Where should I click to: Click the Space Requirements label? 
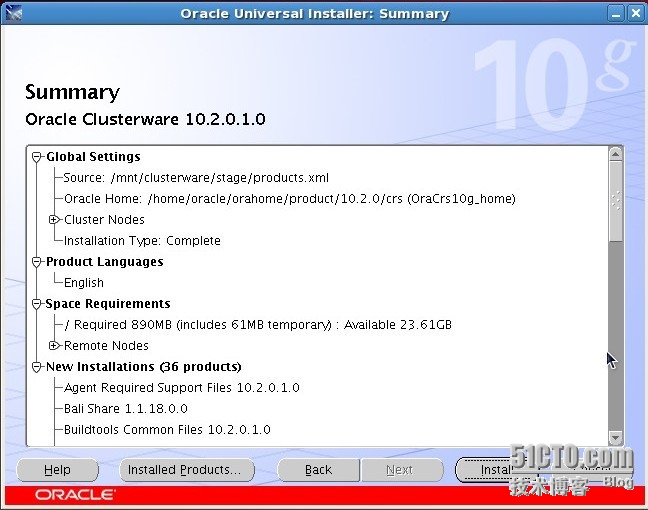coord(108,304)
